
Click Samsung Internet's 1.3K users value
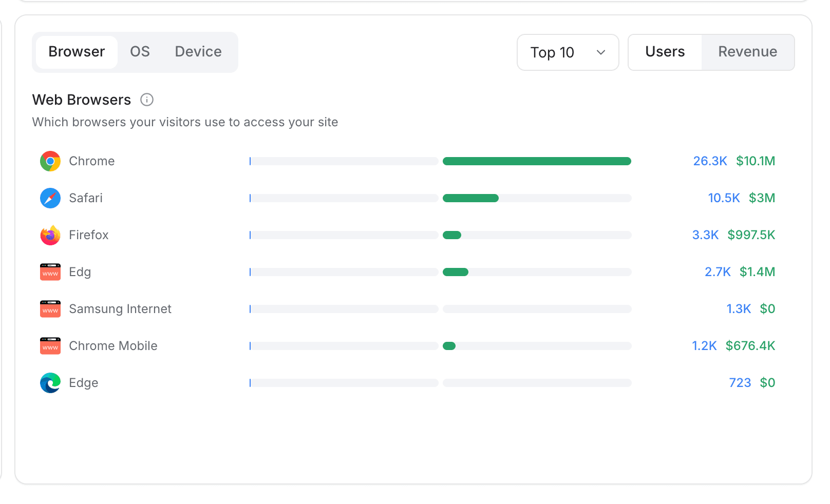pos(739,309)
